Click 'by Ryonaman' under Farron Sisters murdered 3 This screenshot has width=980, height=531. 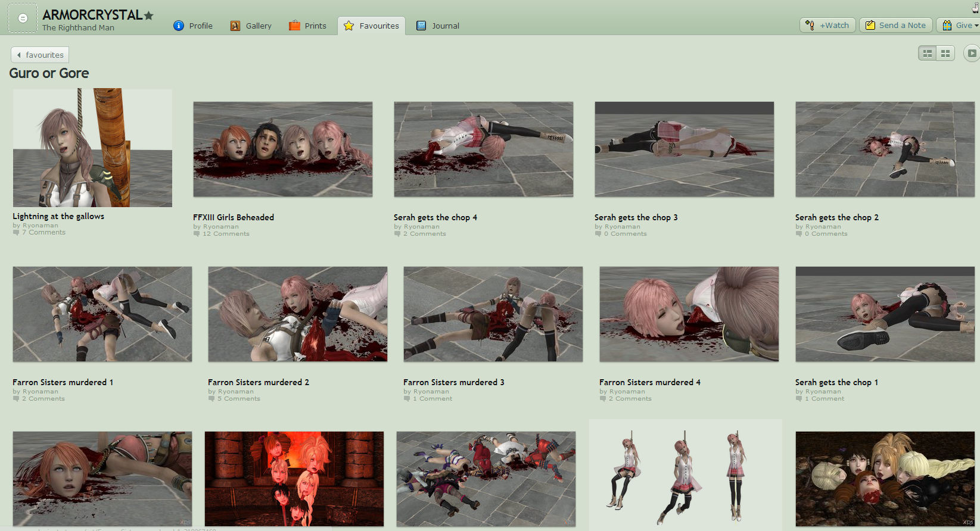(x=426, y=392)
